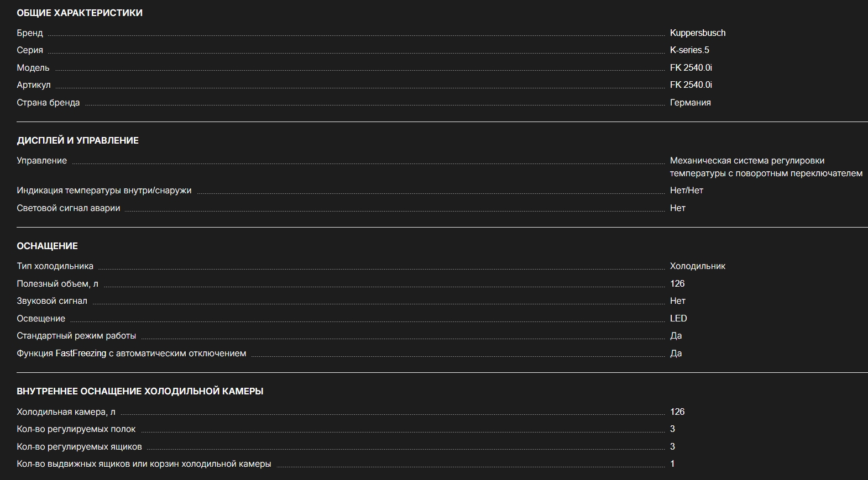Click the "ОБЩИЕ ХАРАКТЕРИСТИКИ" section heading
The height and width of the screenshot is (480, 868).
pos(80,13)
